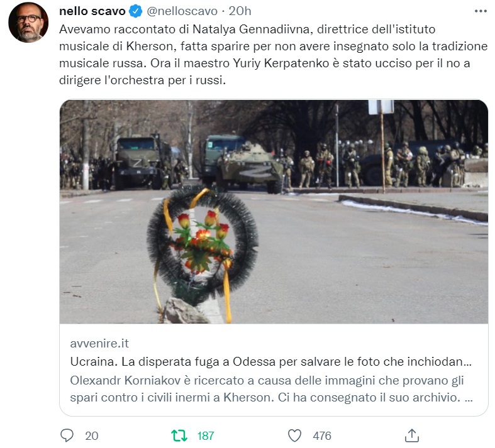Click the 20h timestamp
Viewport: 495px width, 448px height.
point(240,11)
